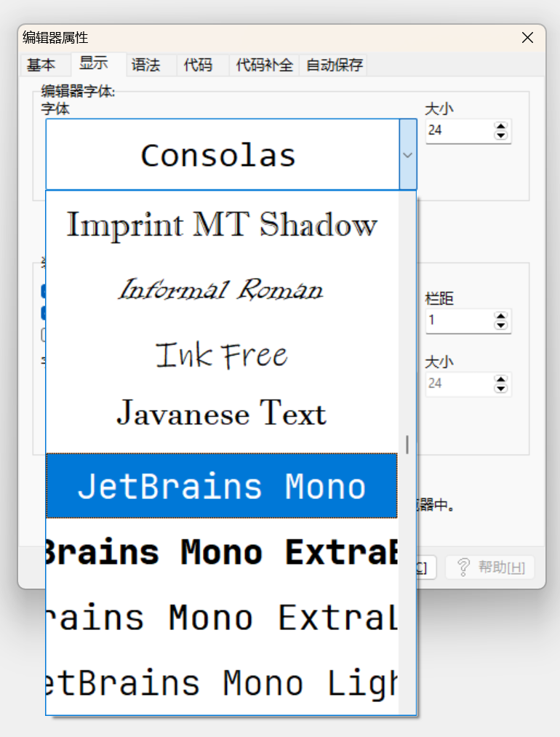Viewport: 560px width, 737px height.
Task: Pick the Ink Free font
Action: point(222,355)
